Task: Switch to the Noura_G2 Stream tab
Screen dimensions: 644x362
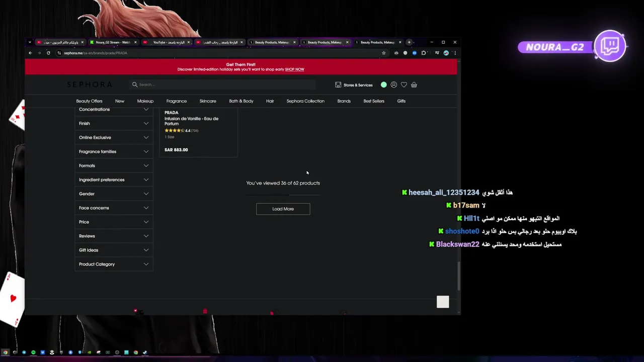Action: pyautogui.click(x=113, y=42)
